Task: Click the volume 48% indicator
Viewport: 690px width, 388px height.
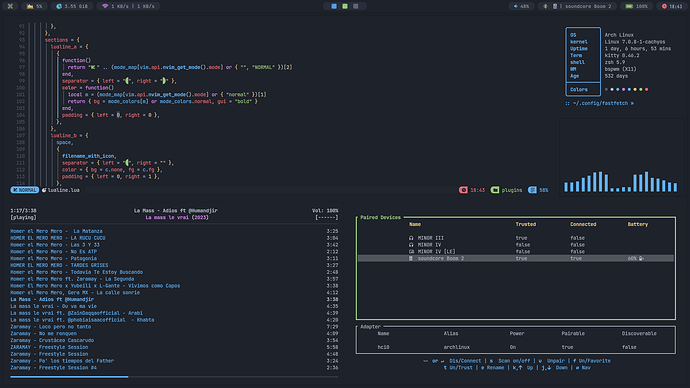Action: point(521,6)
